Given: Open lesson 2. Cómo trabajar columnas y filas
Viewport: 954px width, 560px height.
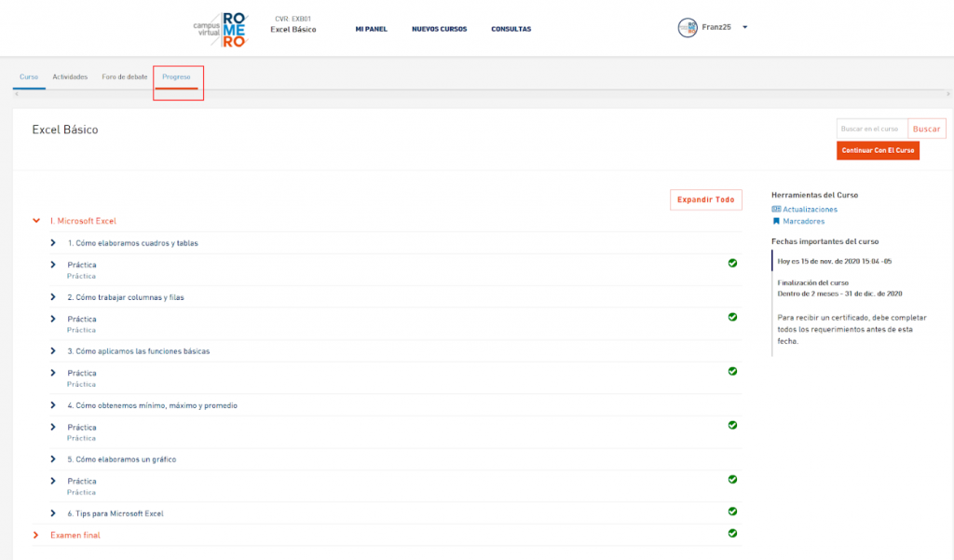Looking at the screenshot, I should pyautogui.click(x=126, y=297).
